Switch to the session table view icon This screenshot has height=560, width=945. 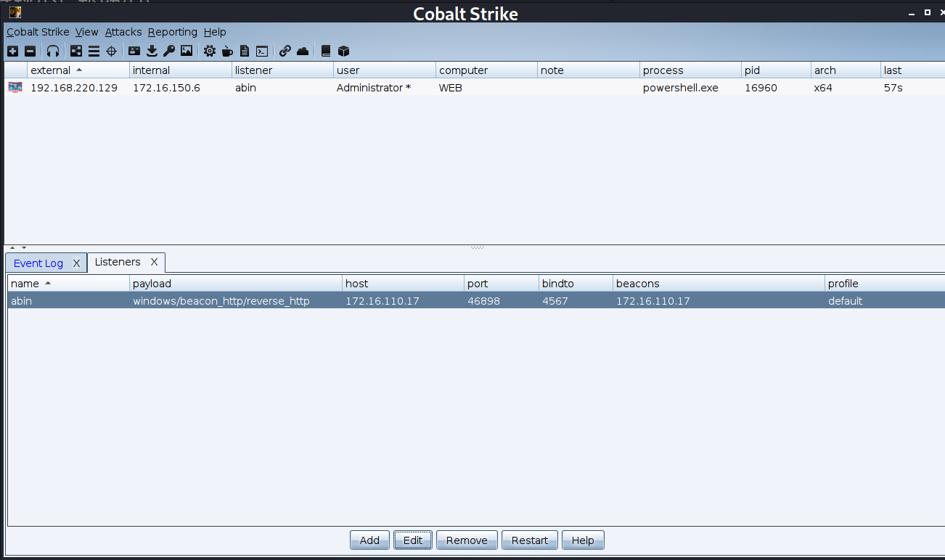tap(94, 51)
